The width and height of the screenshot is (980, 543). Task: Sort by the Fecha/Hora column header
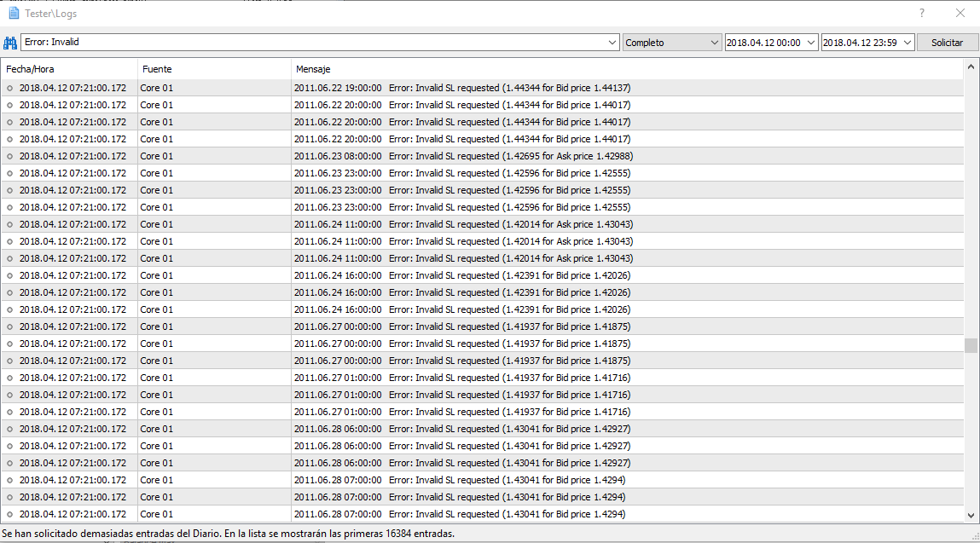click(69, 69)
